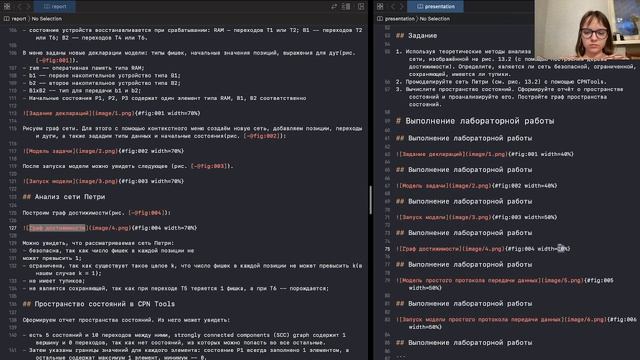Click 'Запуск модели простого протокола' line
640x360 pixels.
[x=516, y=323]
